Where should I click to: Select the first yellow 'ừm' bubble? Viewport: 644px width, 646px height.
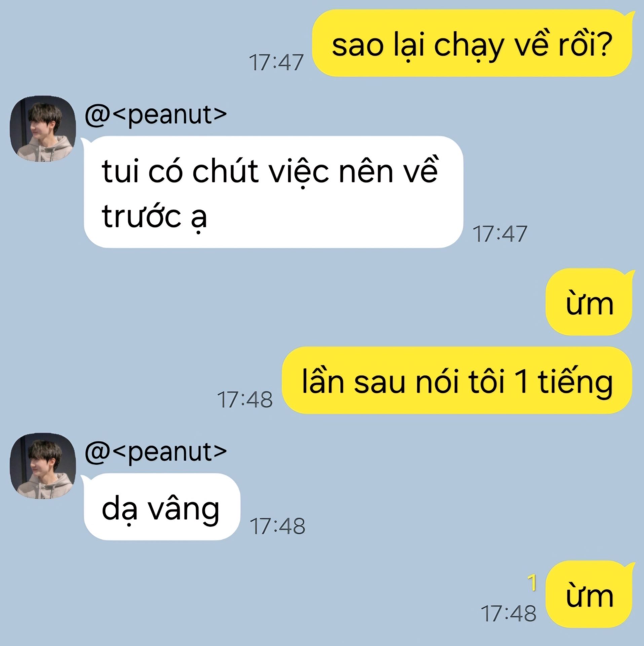(x=589, y=302)
